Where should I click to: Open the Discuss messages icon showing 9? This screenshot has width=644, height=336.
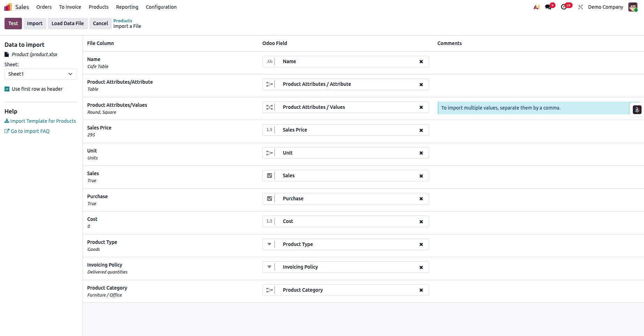[548, 7]
